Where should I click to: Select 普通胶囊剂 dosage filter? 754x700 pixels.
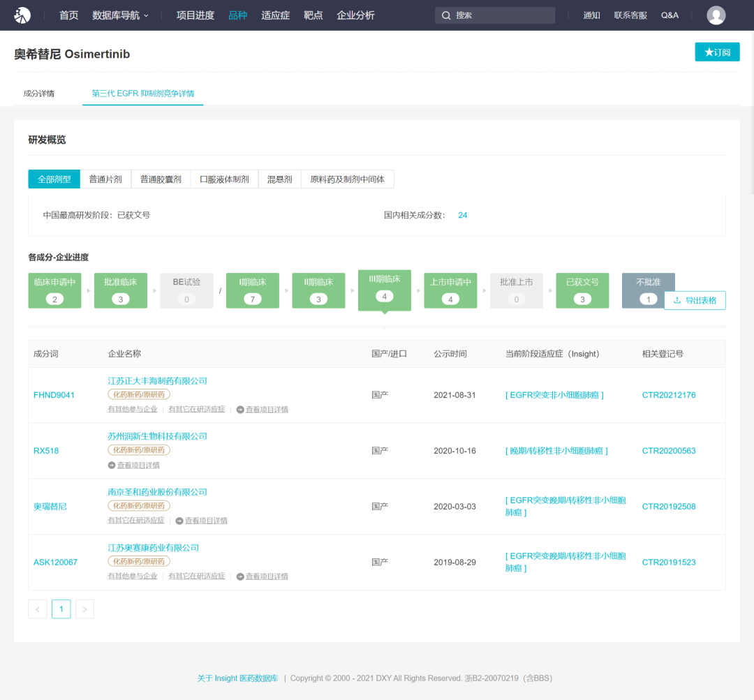point(161,179)
